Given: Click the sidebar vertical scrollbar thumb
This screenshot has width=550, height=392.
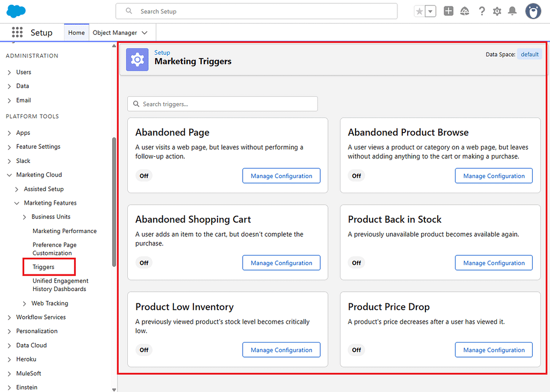Looking at the screenshot, I should [114, 202].
